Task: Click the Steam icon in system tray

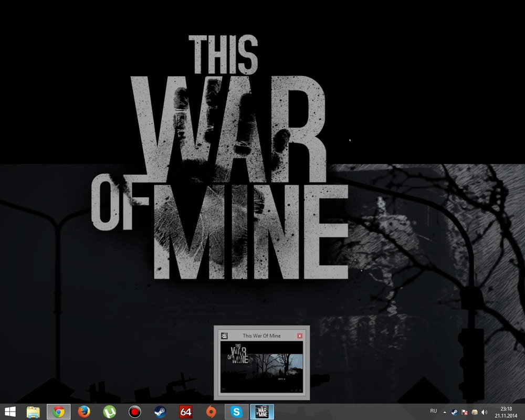Action: (x=455, y=412)
